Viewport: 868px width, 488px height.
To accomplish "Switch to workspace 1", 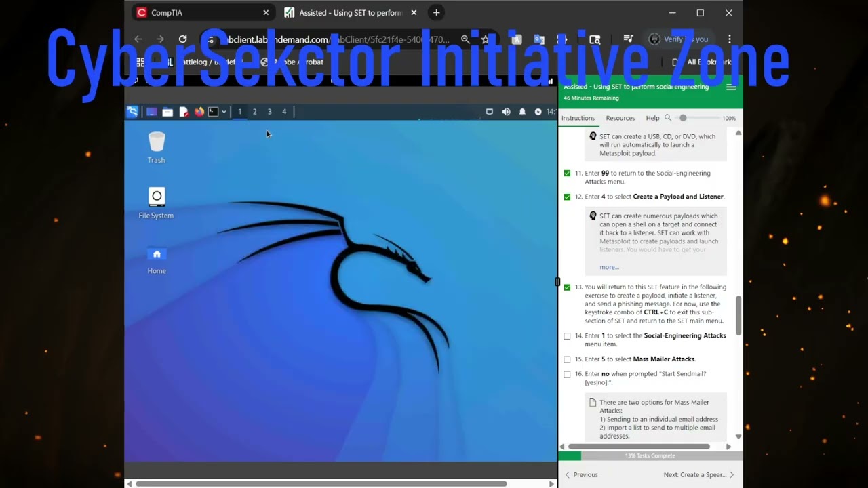I will [239, 112].
